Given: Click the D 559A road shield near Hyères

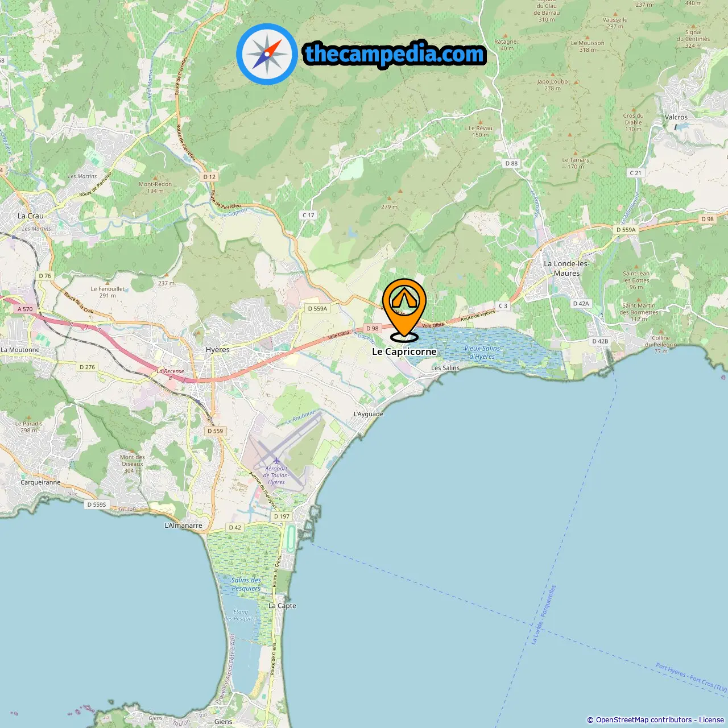Looking at the screenshot, I should [x=317, y=308].
